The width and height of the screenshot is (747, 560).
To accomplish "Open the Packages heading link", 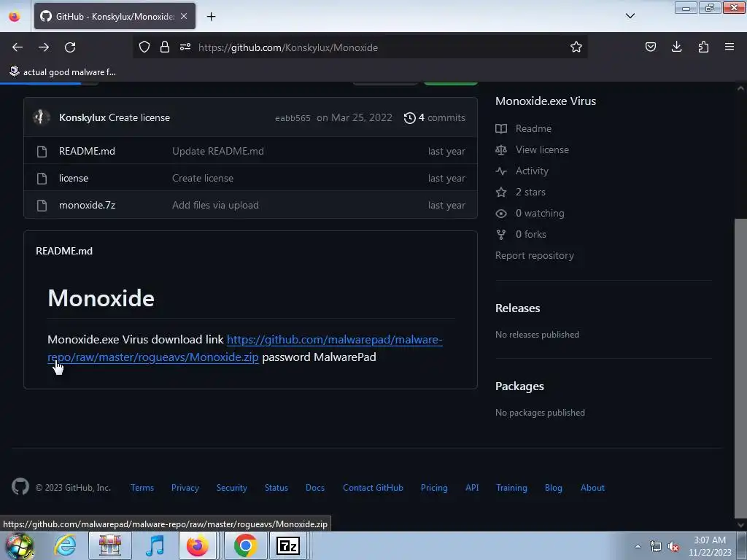I will [x=519, y=386].
